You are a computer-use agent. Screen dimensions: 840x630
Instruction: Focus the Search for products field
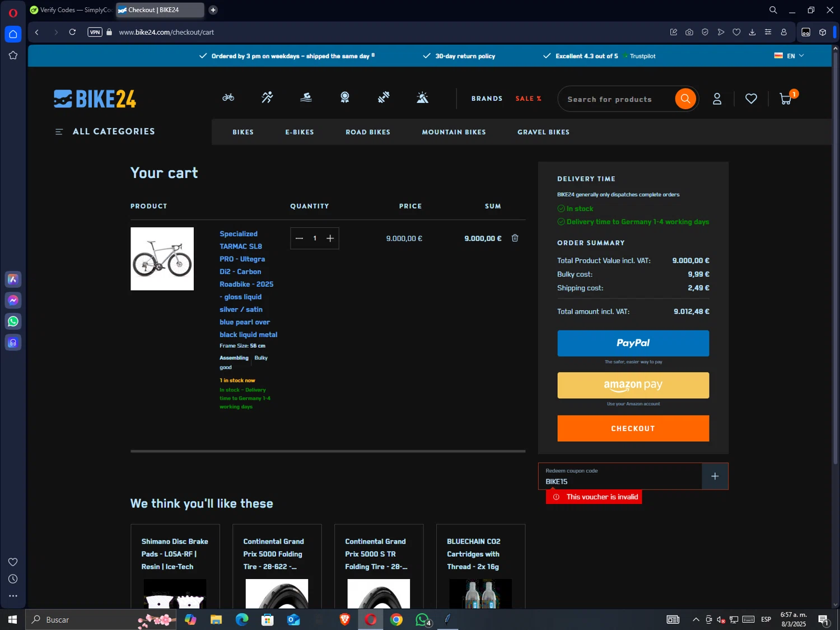[x=616, y=99]
